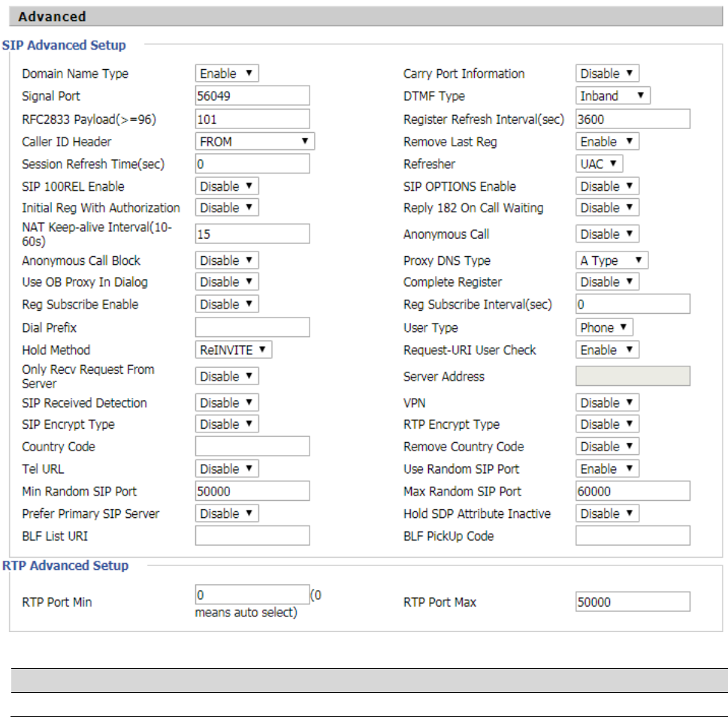Click the RTP Port Min field
The width and height of the screenshot is (728, 717).
(x=252, y=595)
